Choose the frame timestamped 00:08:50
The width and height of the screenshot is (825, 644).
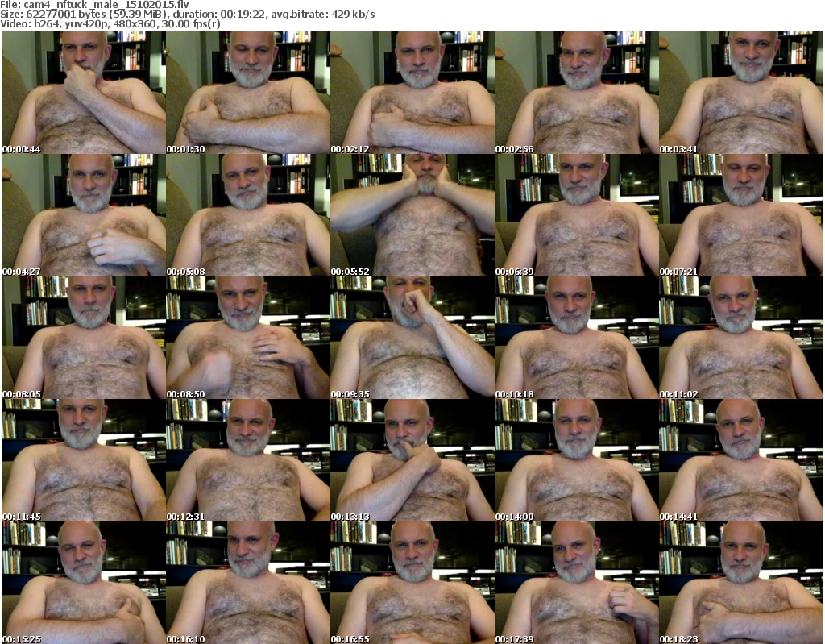click(248, 338)
